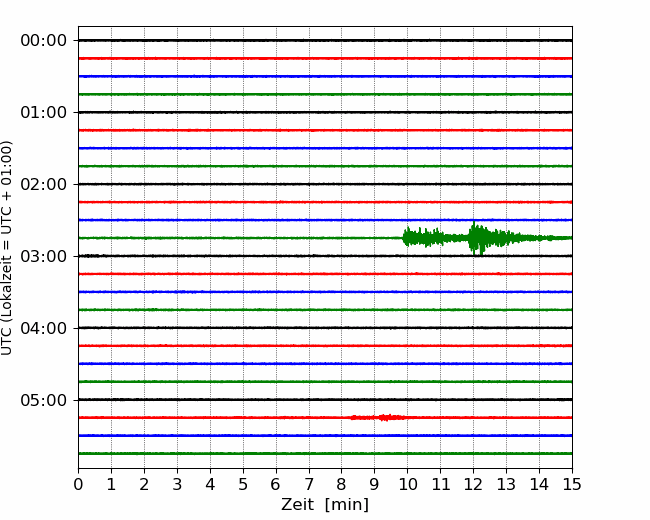This screenshot has height=520, width=650.
Task: Click the 00:00 time label on the y-axis
Action: point(44,41)
